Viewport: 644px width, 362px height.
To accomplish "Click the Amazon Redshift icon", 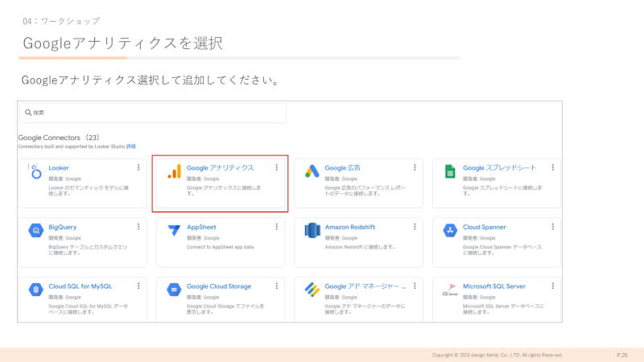I will pyautogui.click(x=312, y=230).
